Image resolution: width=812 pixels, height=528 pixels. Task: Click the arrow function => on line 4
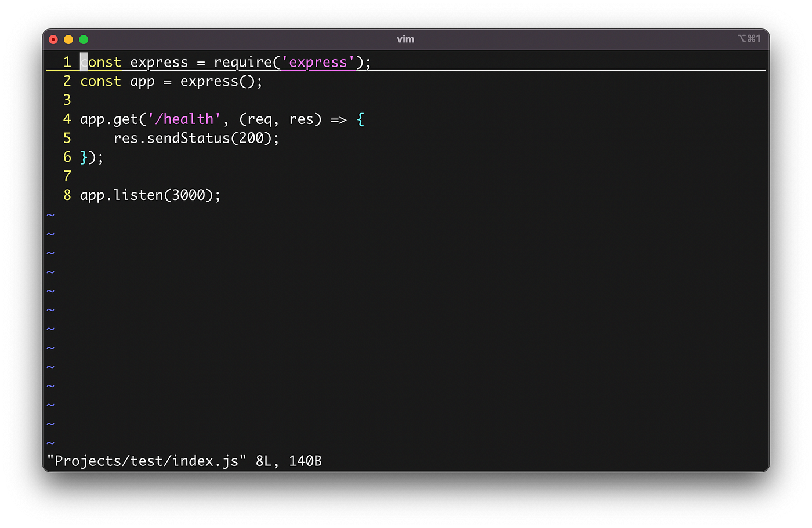pyautogui.click(x=339, y=119)
